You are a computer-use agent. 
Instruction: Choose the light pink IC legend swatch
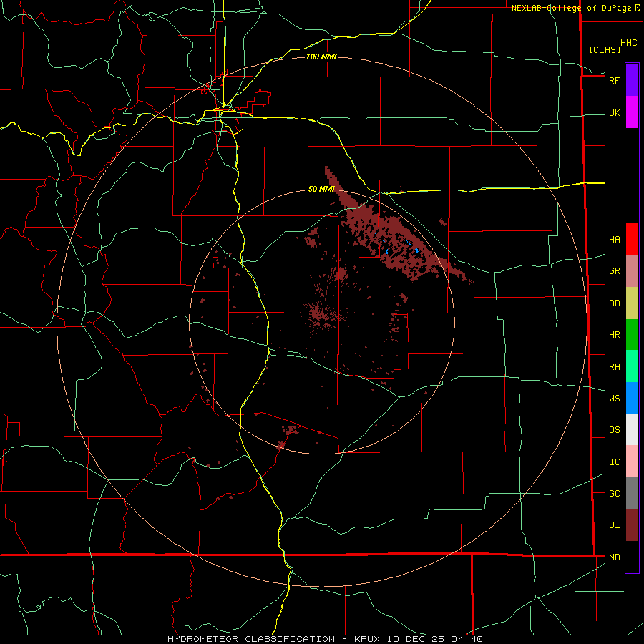click(x=632, y=462)
